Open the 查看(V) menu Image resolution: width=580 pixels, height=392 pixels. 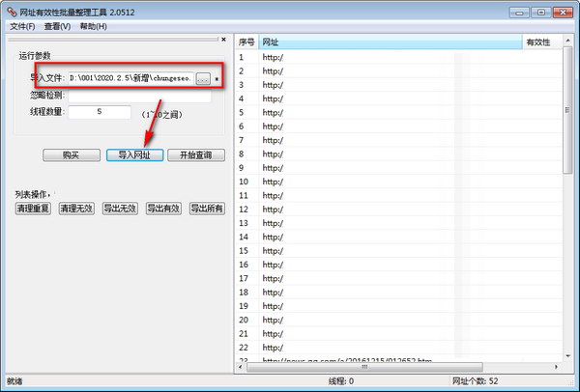click(58, 26)
